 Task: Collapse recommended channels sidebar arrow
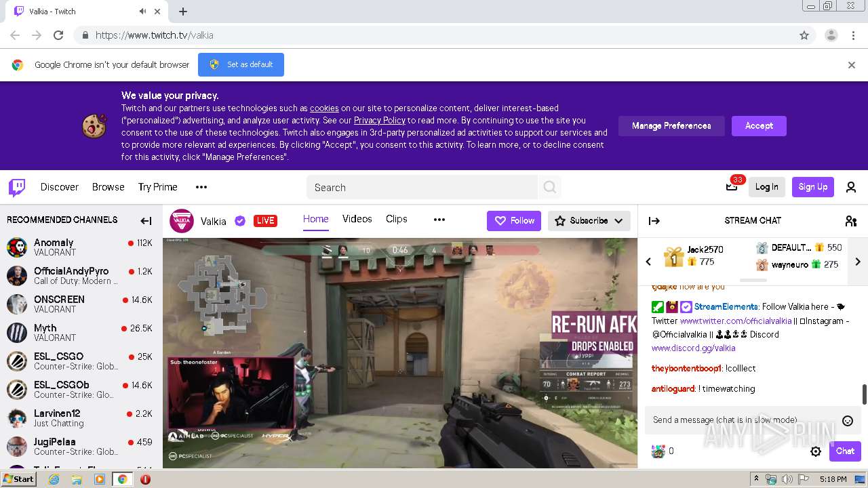146,220
